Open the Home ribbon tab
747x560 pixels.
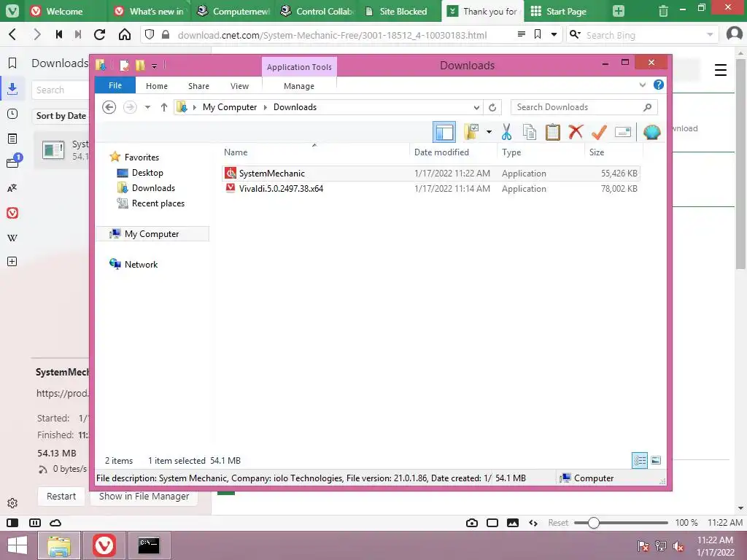point(157,86)
